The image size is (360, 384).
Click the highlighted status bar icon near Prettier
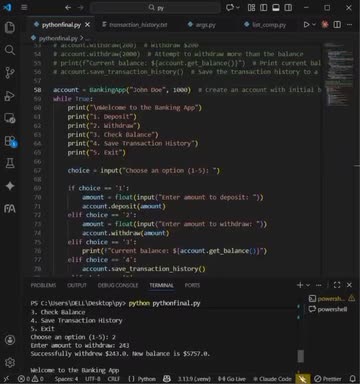tap(303, 379)
